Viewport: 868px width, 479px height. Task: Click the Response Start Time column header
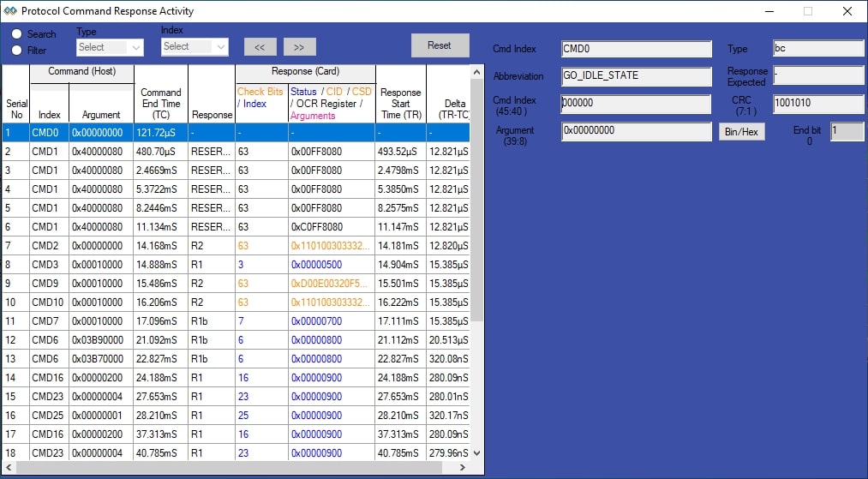[400, 103]
